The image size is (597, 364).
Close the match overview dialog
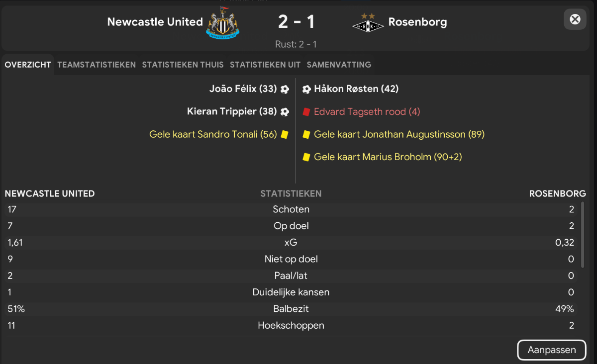click(575, 19)
